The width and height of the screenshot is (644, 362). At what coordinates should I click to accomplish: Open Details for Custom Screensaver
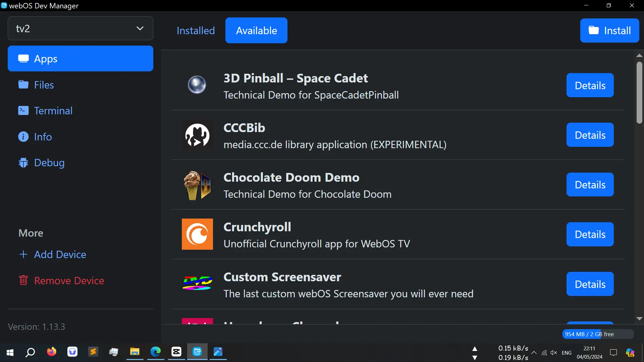click(x=590, y=284)
